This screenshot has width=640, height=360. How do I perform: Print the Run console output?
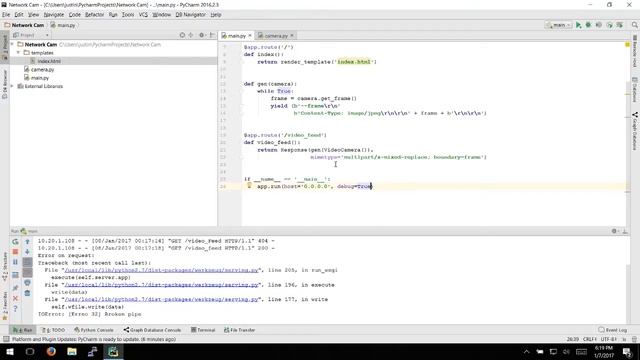pyautogui.click(x=27, y=282)
